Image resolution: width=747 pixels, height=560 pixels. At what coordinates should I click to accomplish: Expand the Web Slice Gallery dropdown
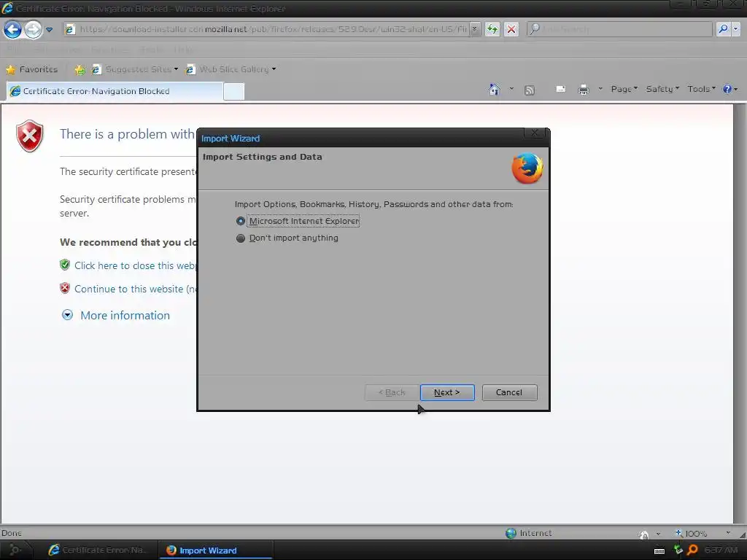pyautogui.click(x=274, y=69)
